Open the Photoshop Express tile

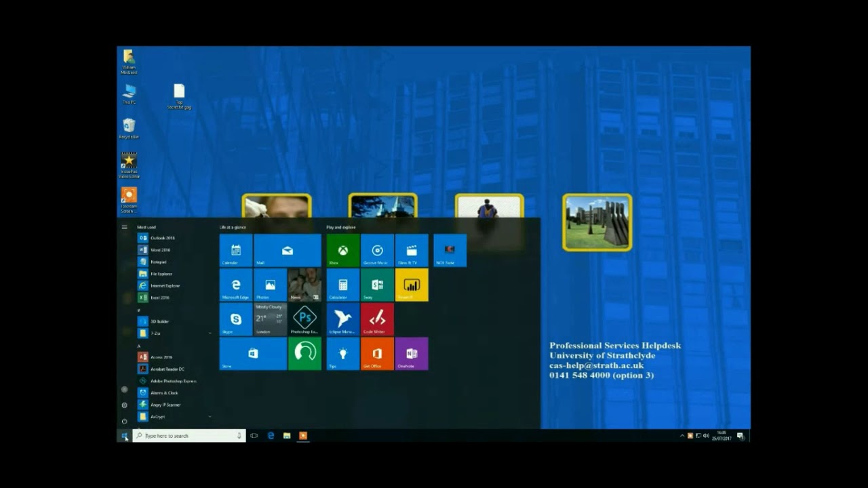click(x=304, y=319)
